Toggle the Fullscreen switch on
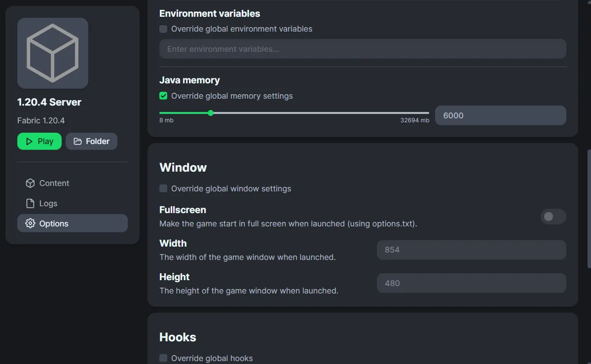The height and width of the screenshot is (364, 591). pos(553,217)
